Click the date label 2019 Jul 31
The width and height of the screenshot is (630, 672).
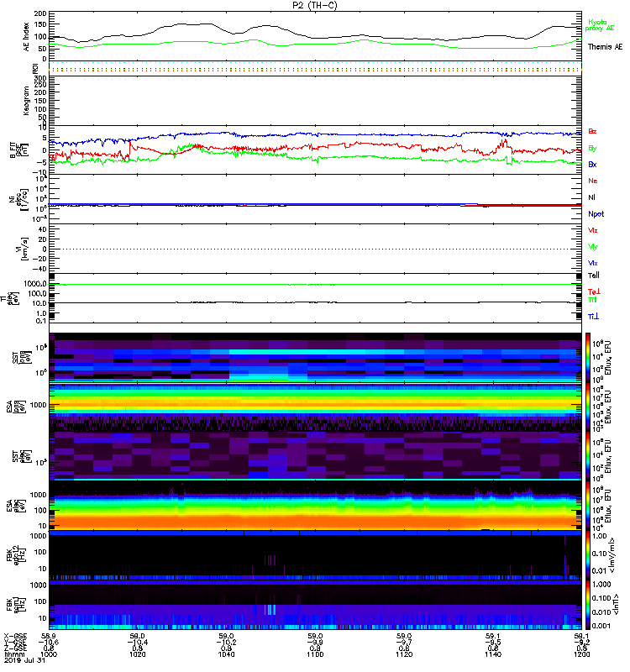point(25,660)
